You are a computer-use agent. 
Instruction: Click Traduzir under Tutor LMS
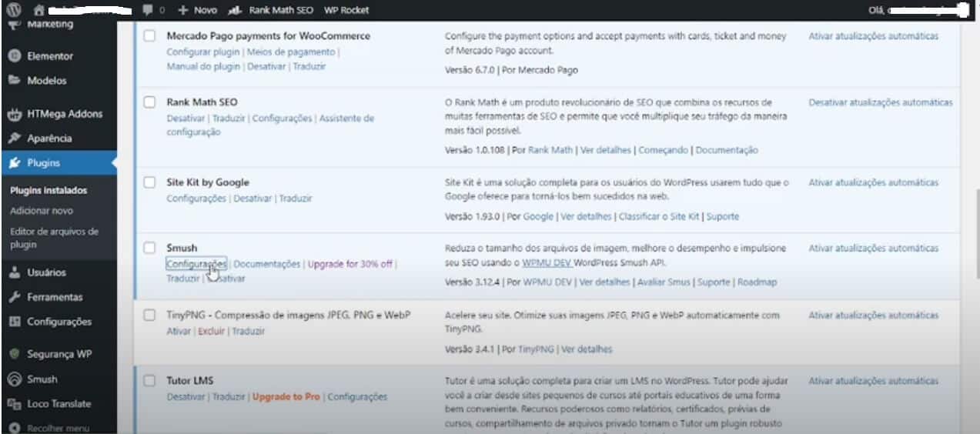[x=229, y=397]
